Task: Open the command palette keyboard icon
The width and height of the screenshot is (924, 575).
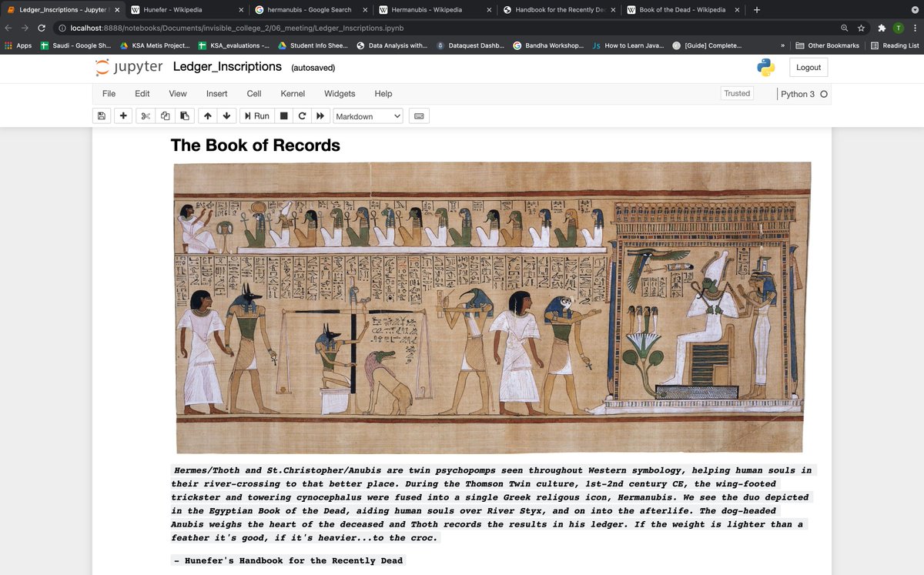Action: point(419,116)
